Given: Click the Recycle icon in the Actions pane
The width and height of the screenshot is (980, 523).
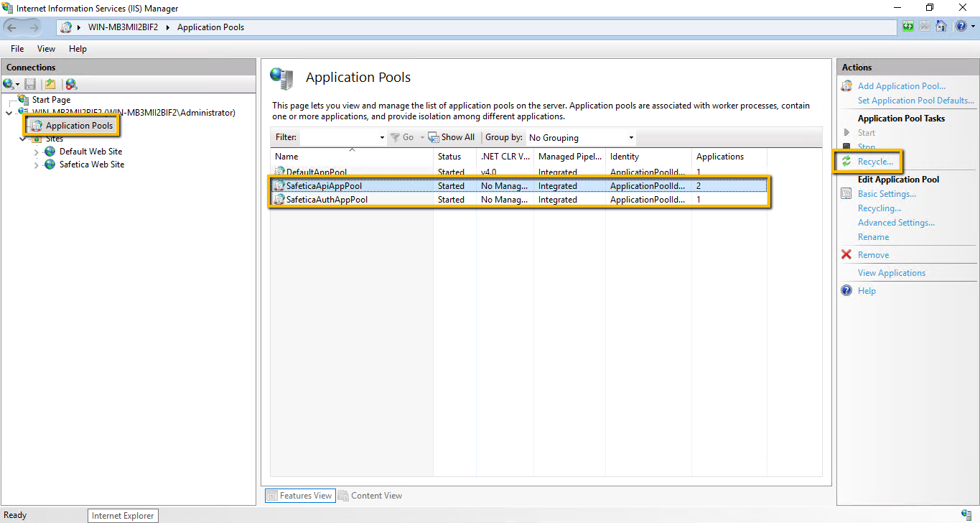Looking at the screenshot, I should tap(848, 161).
